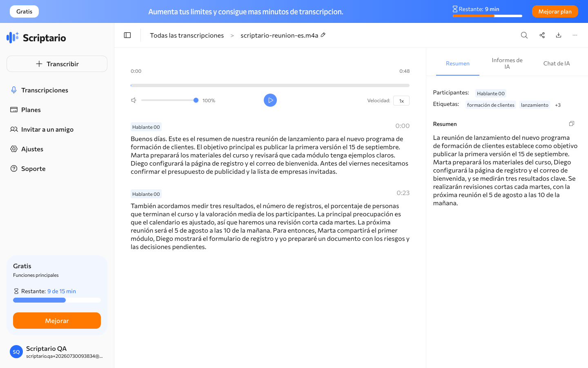Click the download icon in header

pyautogui.click(x=559, y=35)
